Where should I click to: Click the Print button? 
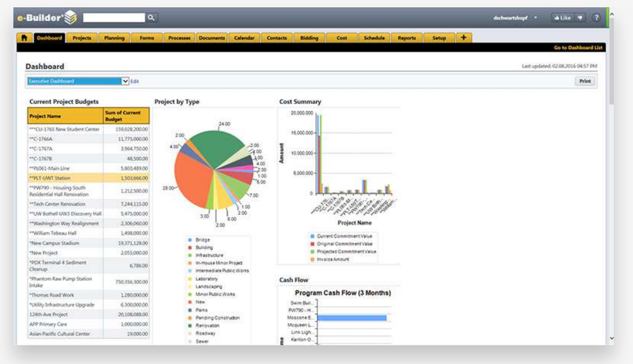click(585, 81)
